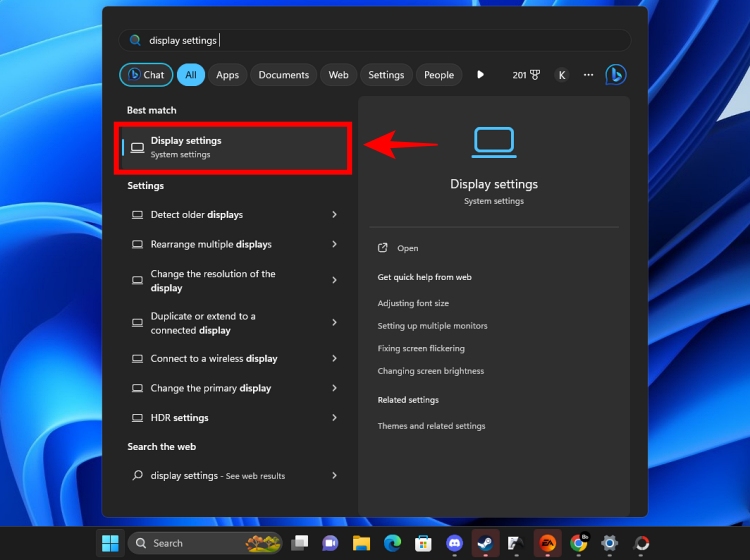Show more filter tabs with arrow

tap(481, 75)
